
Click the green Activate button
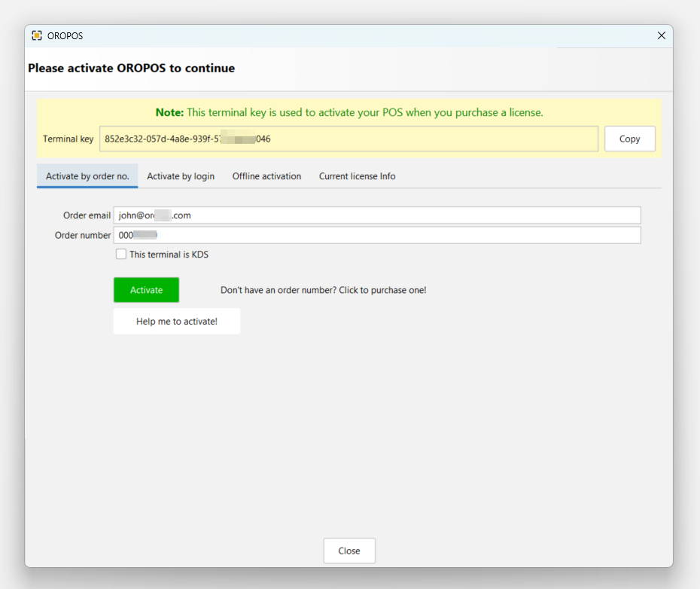tap(147, 290)
